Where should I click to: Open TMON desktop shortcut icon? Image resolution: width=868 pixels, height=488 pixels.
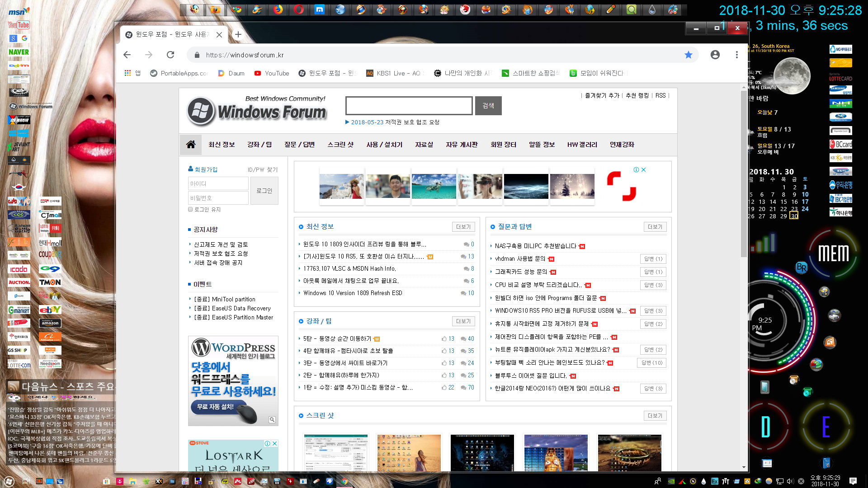point(50,282)
